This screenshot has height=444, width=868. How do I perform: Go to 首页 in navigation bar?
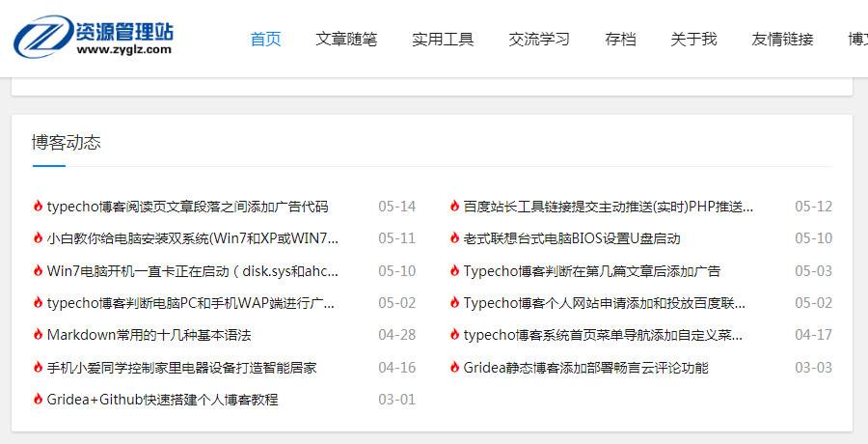coord(265,40)
